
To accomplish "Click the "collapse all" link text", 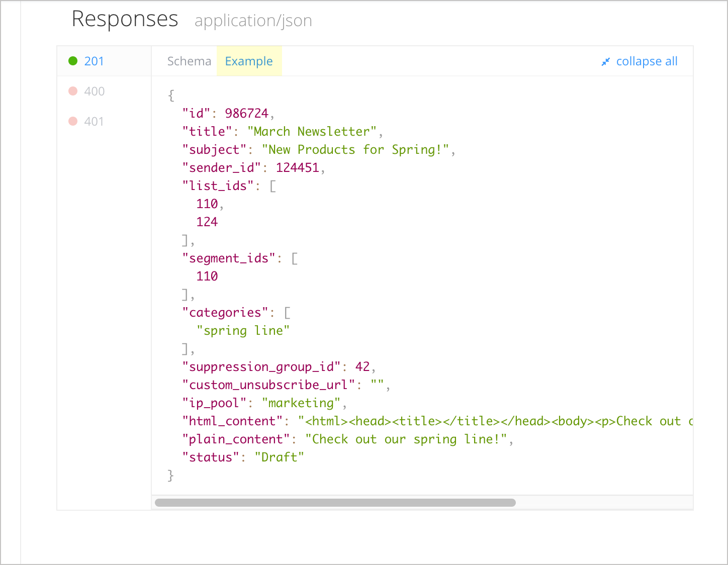I will tap(647, 61).
